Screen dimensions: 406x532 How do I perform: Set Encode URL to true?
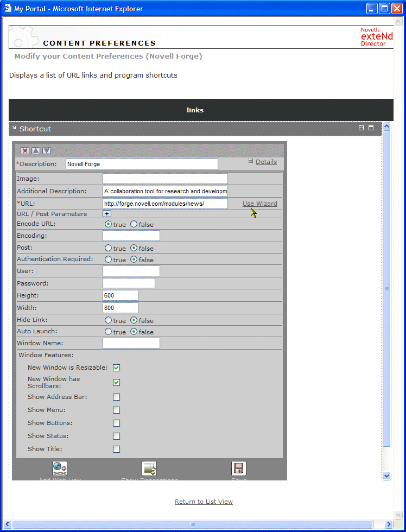[108, 224]
